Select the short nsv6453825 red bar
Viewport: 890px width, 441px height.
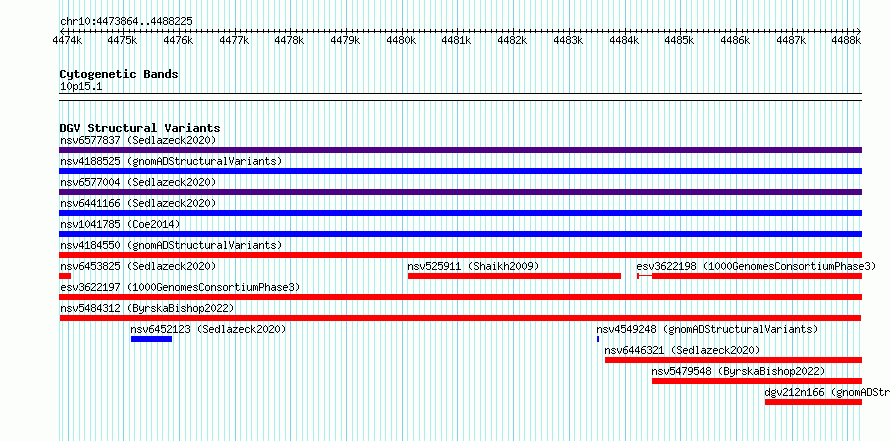tap(65, 276)
